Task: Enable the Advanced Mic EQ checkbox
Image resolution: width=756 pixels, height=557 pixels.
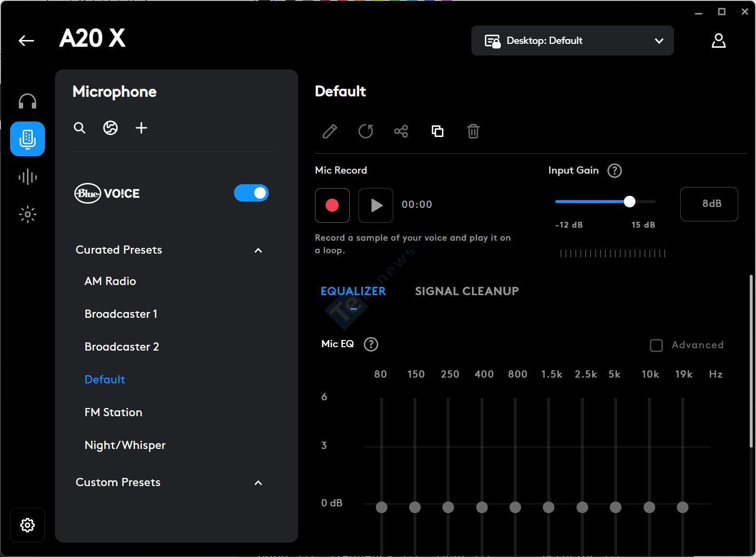Action: [656, 345]
